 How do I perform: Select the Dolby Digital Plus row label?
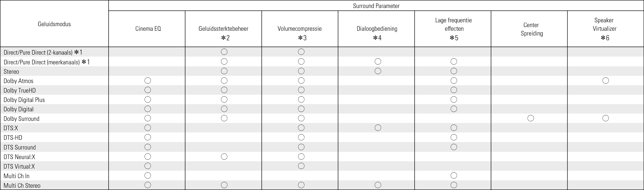coord(24,100)
